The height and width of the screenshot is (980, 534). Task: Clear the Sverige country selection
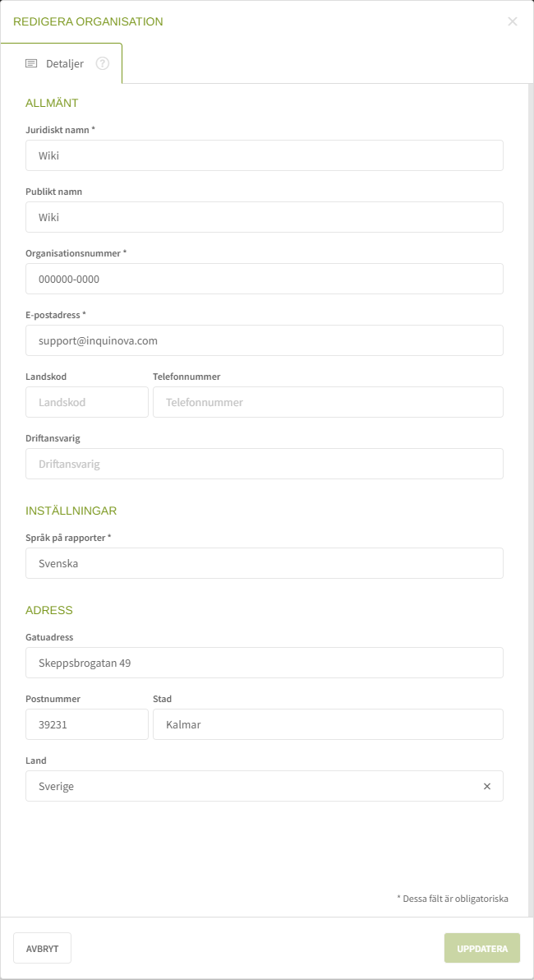pos(486,787)
